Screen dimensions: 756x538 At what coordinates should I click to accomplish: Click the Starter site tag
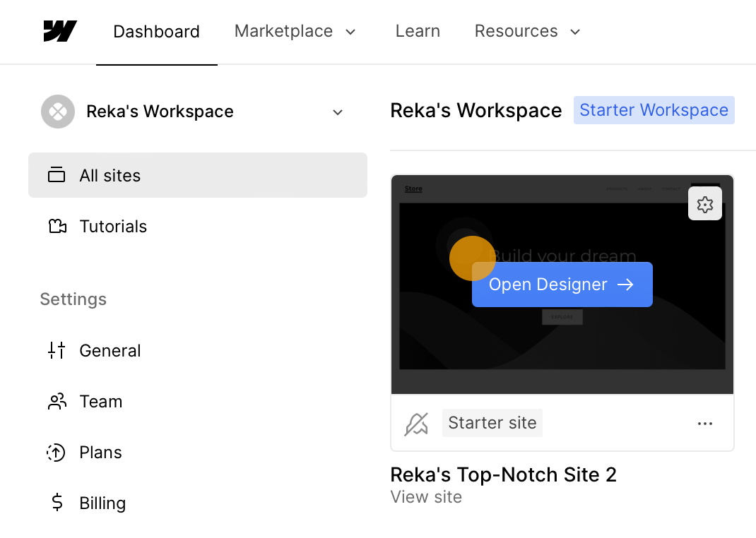coord(492,423)
